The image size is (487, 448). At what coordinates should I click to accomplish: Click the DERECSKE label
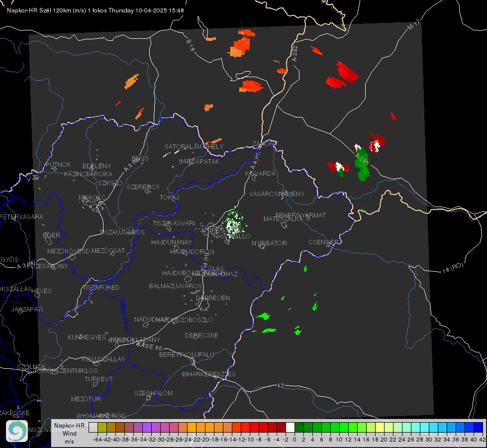201,336
